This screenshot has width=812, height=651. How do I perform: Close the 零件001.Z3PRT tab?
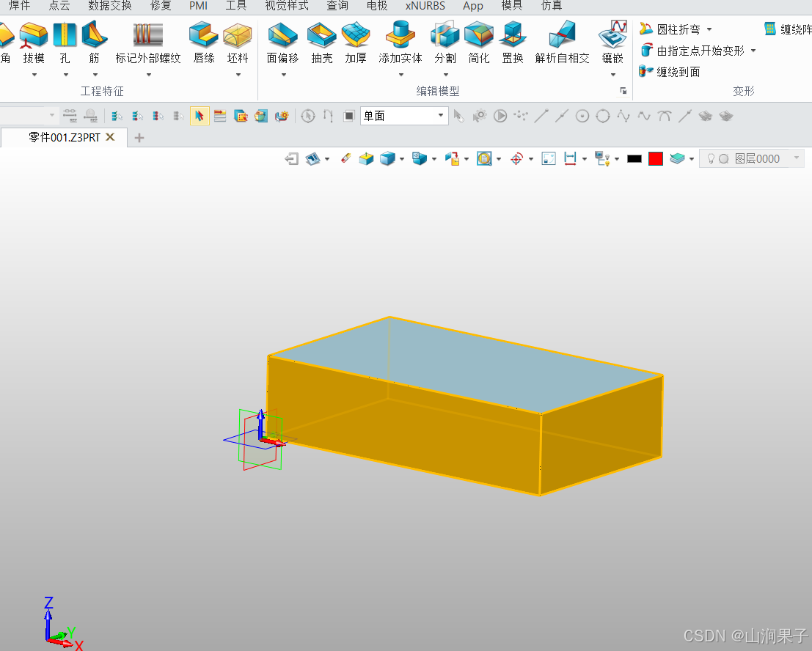pos(110,137)
